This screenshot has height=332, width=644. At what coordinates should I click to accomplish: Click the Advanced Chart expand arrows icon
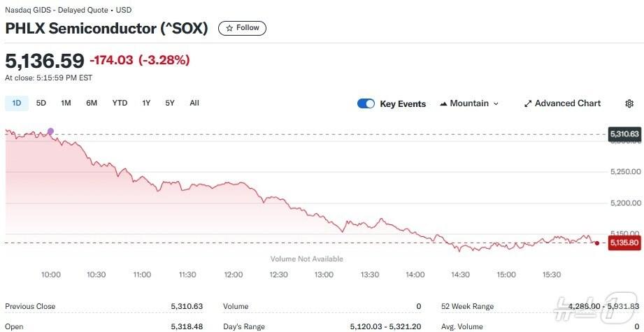528,103
